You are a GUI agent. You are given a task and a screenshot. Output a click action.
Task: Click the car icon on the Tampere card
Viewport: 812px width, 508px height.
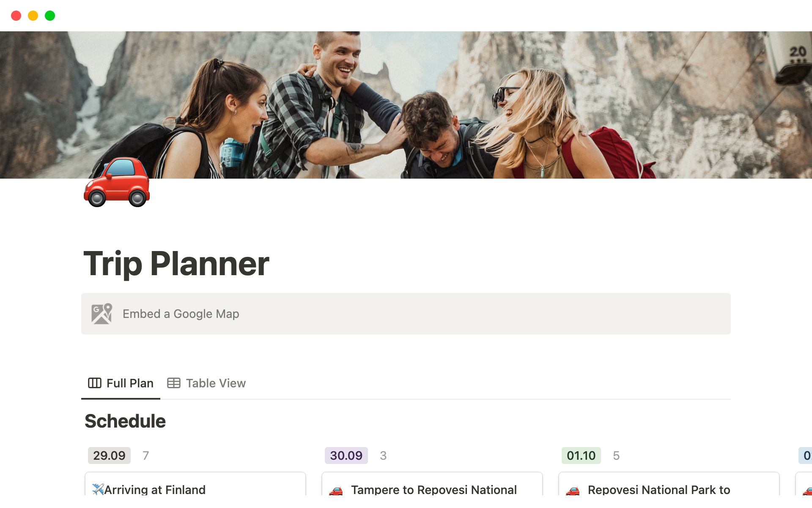coord(336,491)
